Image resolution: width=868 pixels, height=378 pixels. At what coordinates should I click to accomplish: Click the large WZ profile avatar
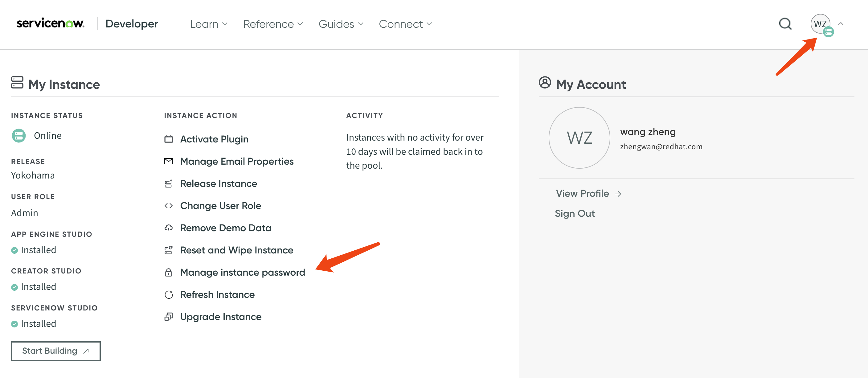pos(579,138)
